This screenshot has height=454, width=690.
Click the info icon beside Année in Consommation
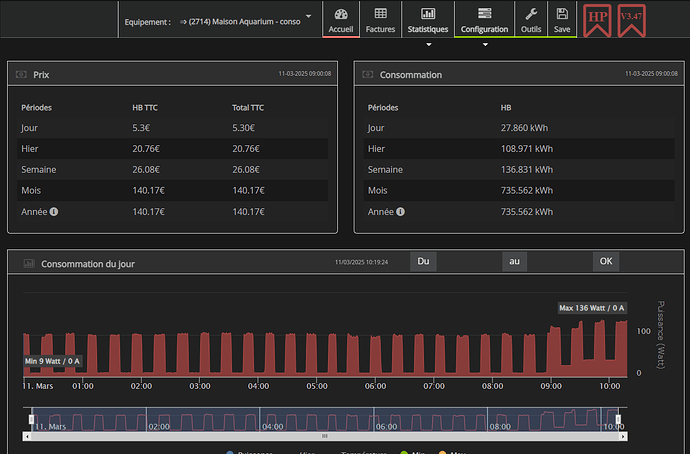(x=400, y=212)
